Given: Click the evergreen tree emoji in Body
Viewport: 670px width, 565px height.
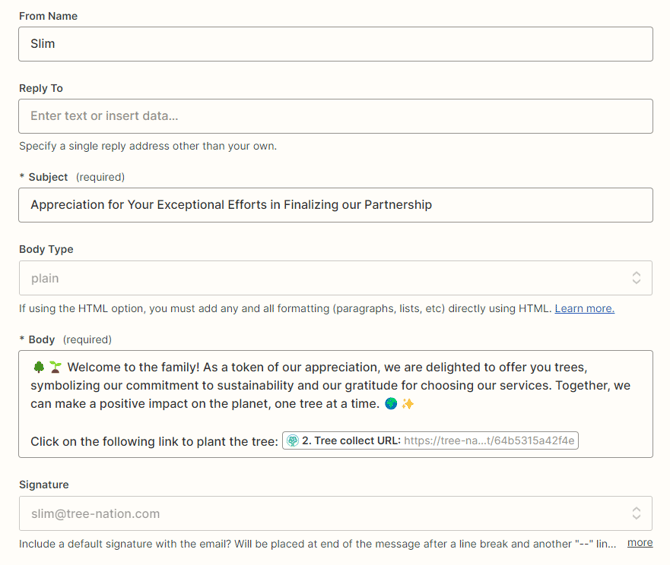Looking at the screenshot, I should [37, 367].
